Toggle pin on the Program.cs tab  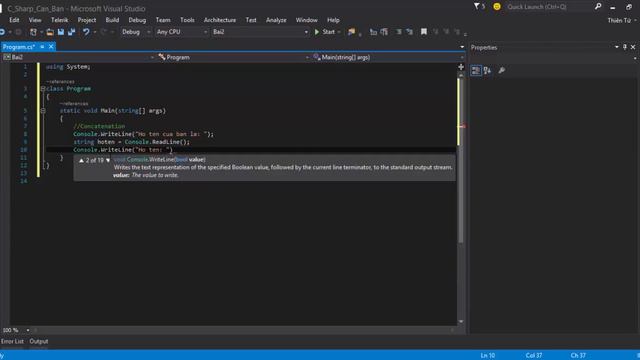click(x=42, y=47)
